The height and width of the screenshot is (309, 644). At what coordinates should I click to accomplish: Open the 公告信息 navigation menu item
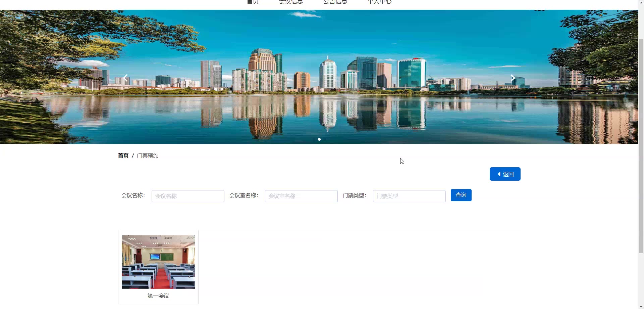coord(335,2)
